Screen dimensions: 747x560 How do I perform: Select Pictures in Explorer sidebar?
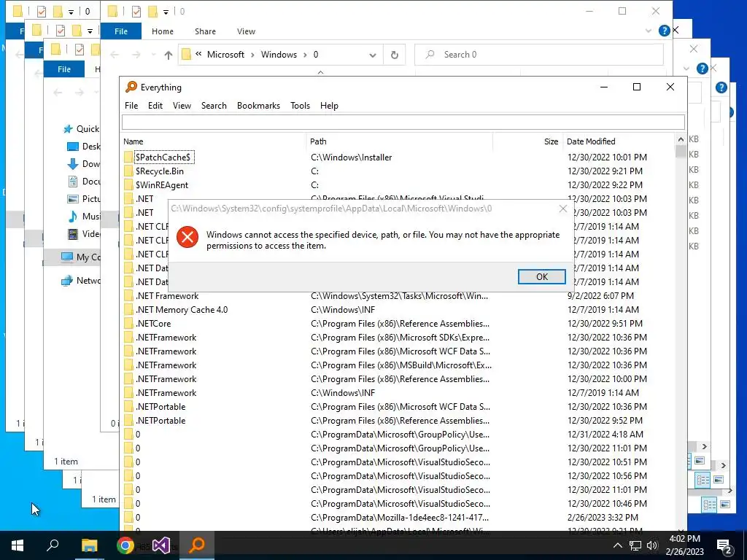point(84,199)
